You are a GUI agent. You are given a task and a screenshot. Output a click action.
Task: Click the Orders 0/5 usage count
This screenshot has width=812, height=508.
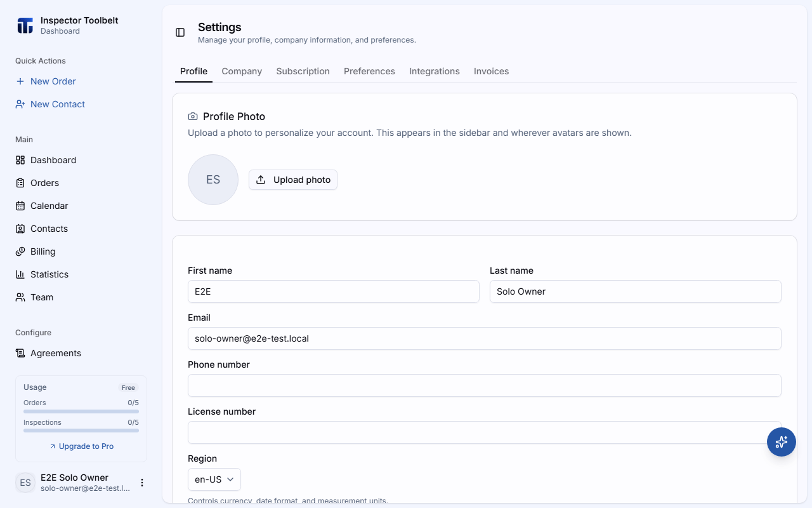[133, 403]
